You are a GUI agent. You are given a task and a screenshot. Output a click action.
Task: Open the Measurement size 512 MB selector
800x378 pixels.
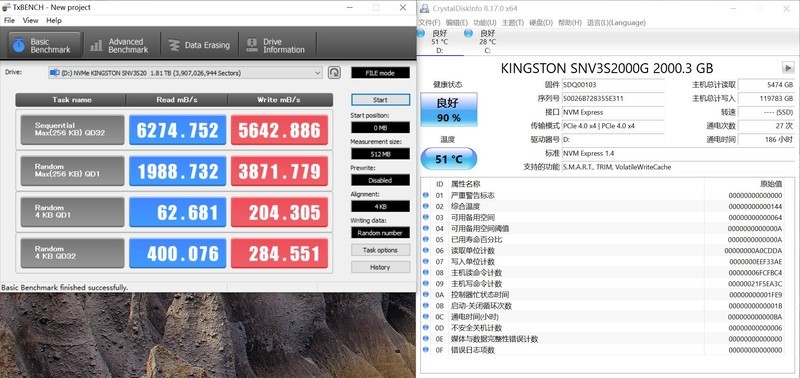coord(380,154)
